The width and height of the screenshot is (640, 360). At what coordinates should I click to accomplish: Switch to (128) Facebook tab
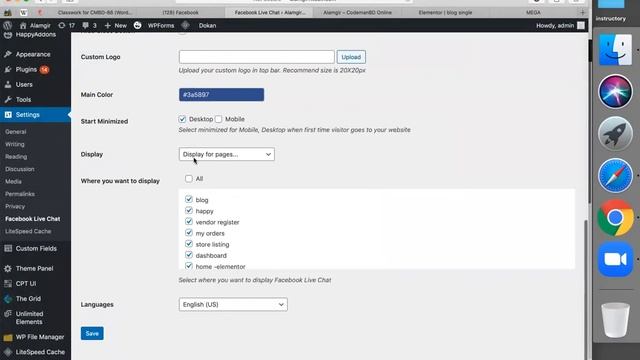180,13
